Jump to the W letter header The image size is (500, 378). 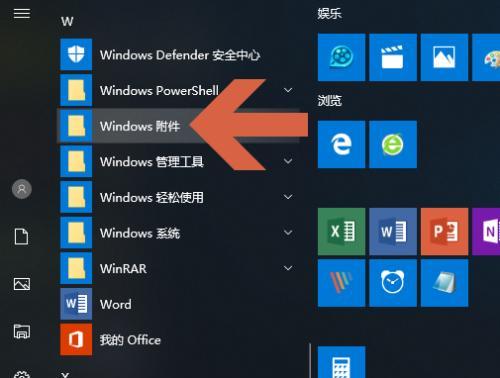[x=67, y=21]
